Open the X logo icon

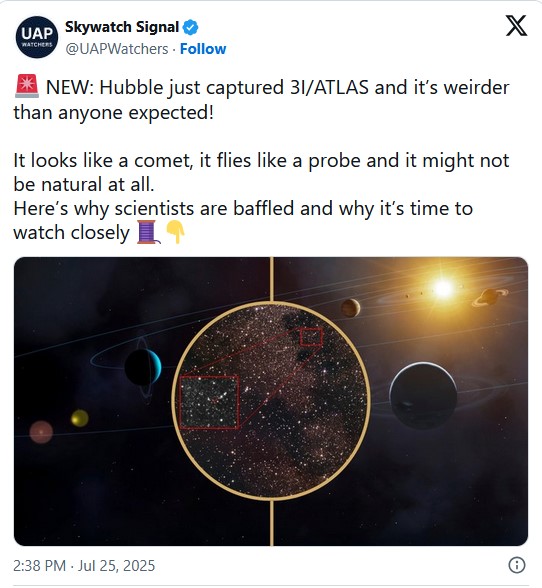516,26
